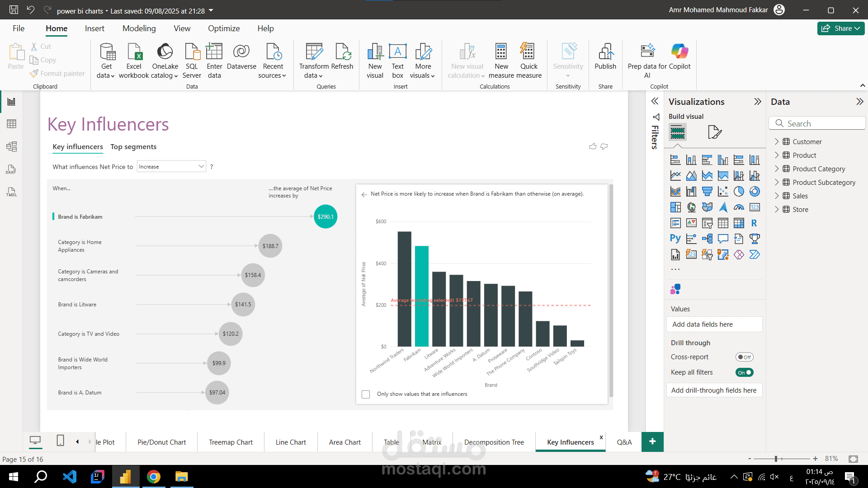Open the Get data dropdown
The width and height of the screenshot is (868, 488).
pos(106,61)
